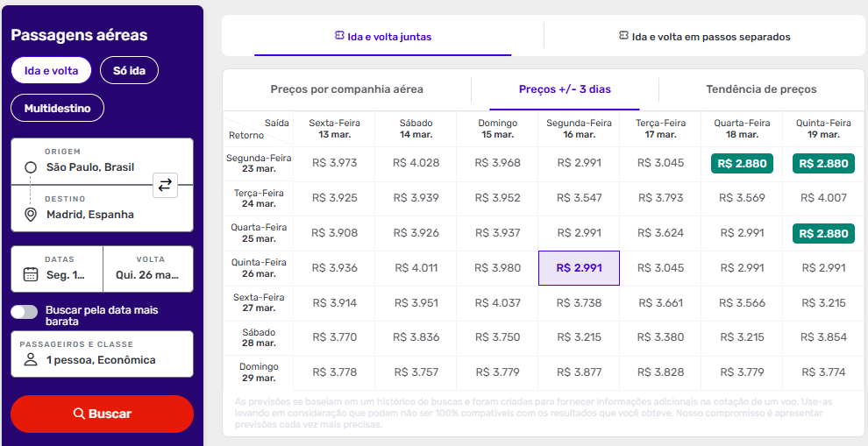Select the Ida e volta trip option
This screenshot has height=446, width=868.
pos(52,70)
